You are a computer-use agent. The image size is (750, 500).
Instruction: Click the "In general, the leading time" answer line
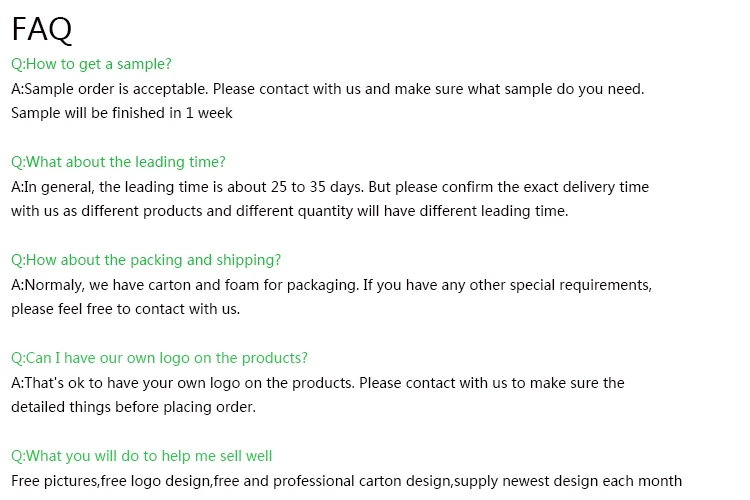coord(330,187)
